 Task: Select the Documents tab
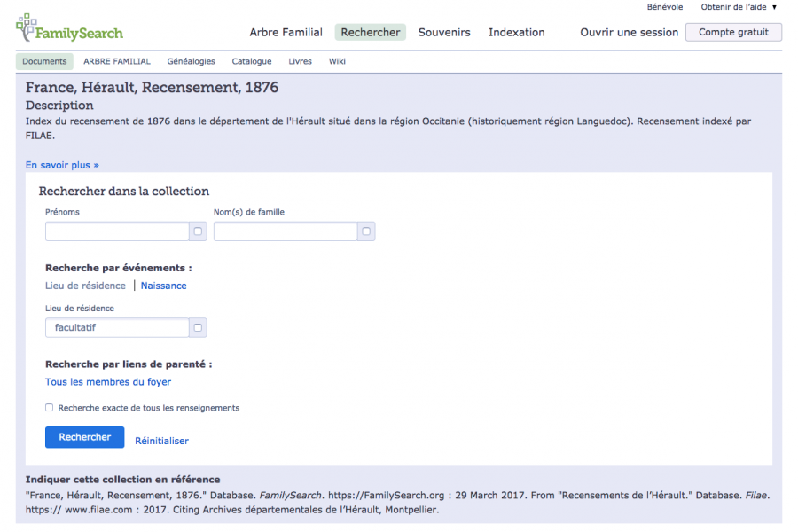coord(44,61)
